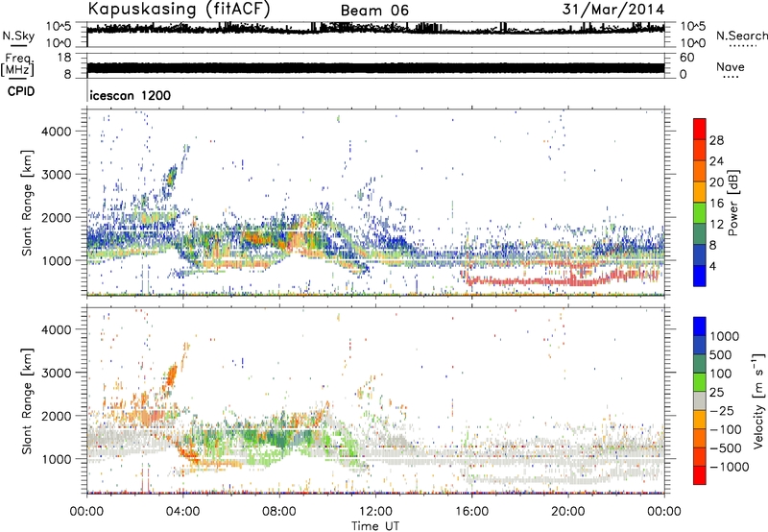This screenshot has width=768, height=532.
Task: Click the "-1000" label on the velocity color bar
Action: click(729, 467)
